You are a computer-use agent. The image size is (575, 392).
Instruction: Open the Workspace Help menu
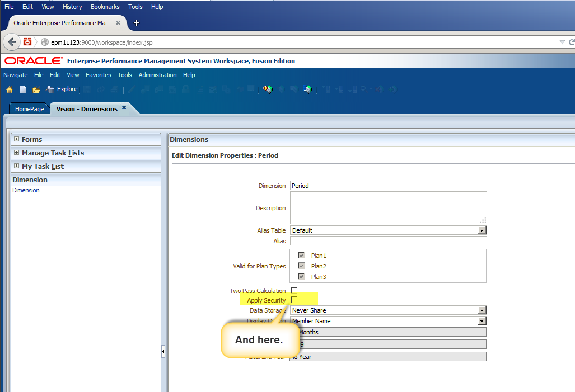tap(189, 75)
